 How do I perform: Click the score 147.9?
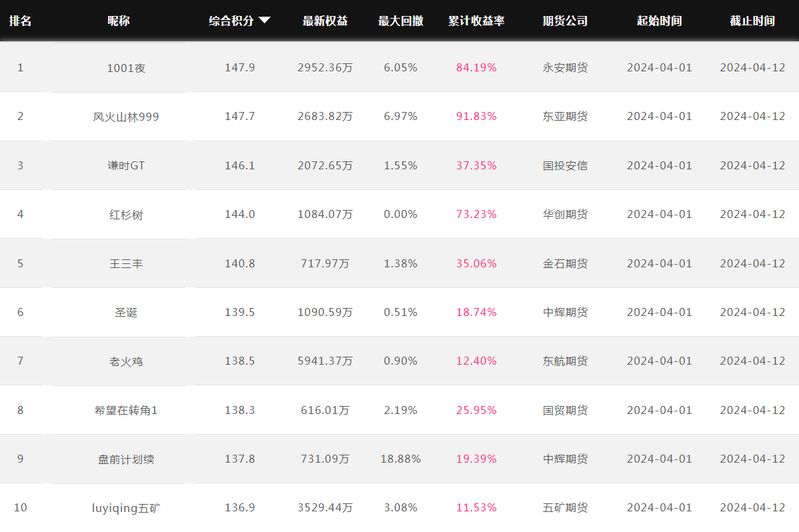(240, 67)
